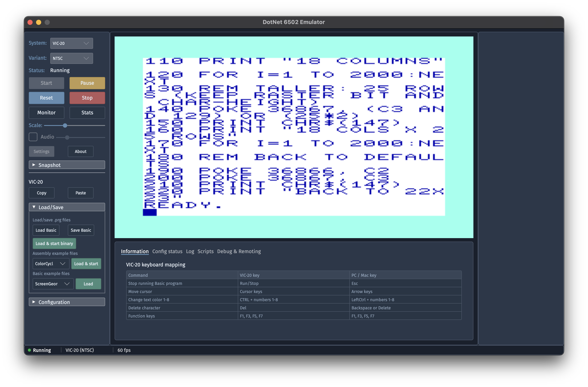Click the 'VIC-20 (NTSC)' status bar entry
Viewport: 588px width, 387px height.
coord(80,350)
